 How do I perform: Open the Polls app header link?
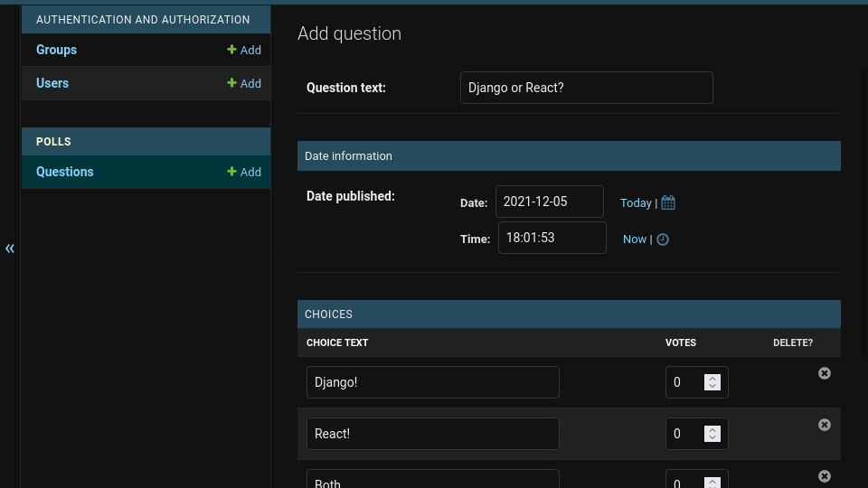(x=53, y=142)
